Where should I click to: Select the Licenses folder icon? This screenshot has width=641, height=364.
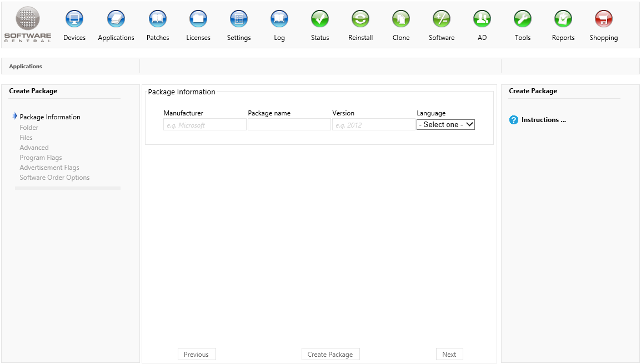(x=198, y=19)
